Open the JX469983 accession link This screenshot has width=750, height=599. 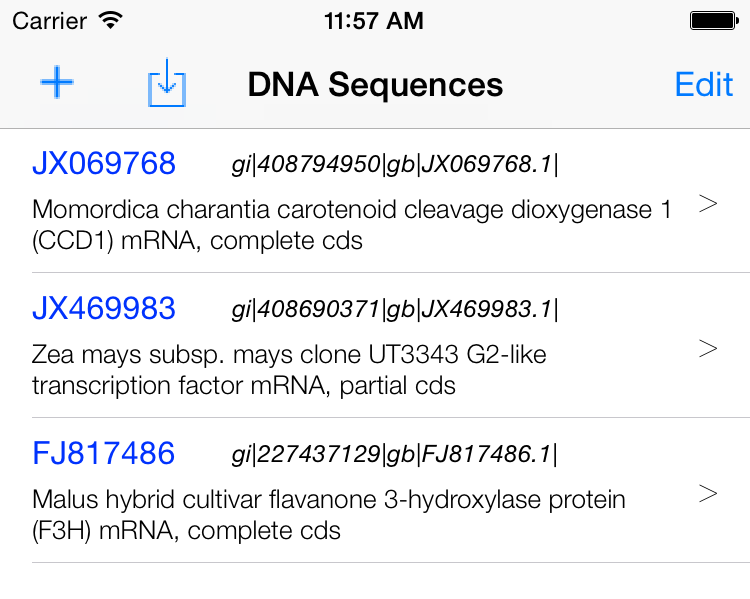tap(104, 309)
